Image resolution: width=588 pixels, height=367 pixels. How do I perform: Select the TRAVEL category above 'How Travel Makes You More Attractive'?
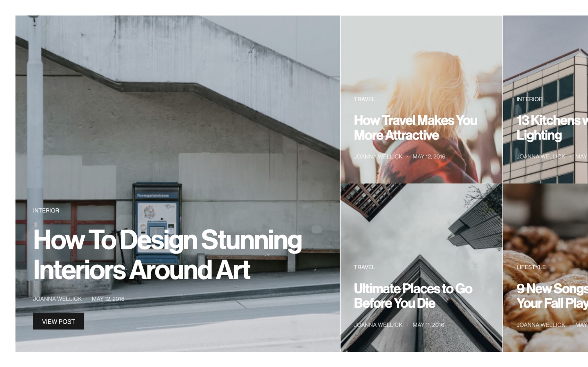click(x=364, y=99)
